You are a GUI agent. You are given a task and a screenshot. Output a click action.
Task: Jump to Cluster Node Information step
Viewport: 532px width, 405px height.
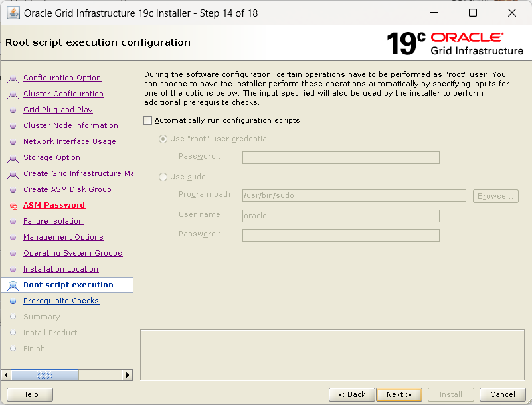70,125
